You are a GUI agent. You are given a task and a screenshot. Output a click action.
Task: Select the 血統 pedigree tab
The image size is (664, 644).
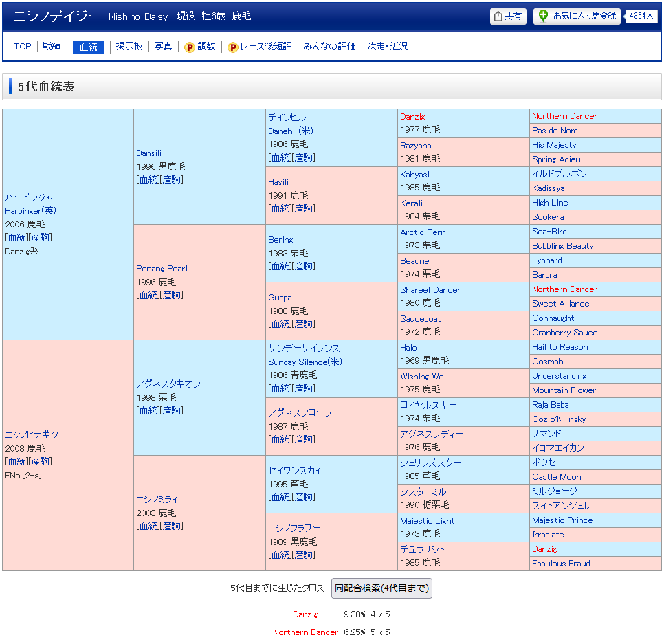89,47
